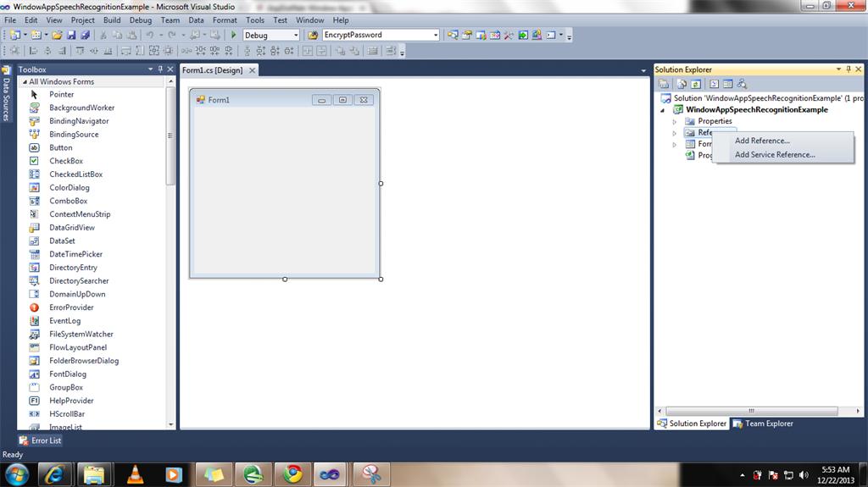This screenshot has width=868, height=487.
Task: Click View Class Diagram icon in Solution Explorer
Action: pos(743,84)
